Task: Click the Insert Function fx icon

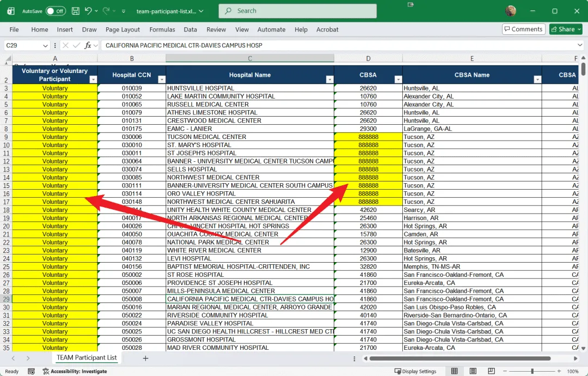Action: coord(88,45)
